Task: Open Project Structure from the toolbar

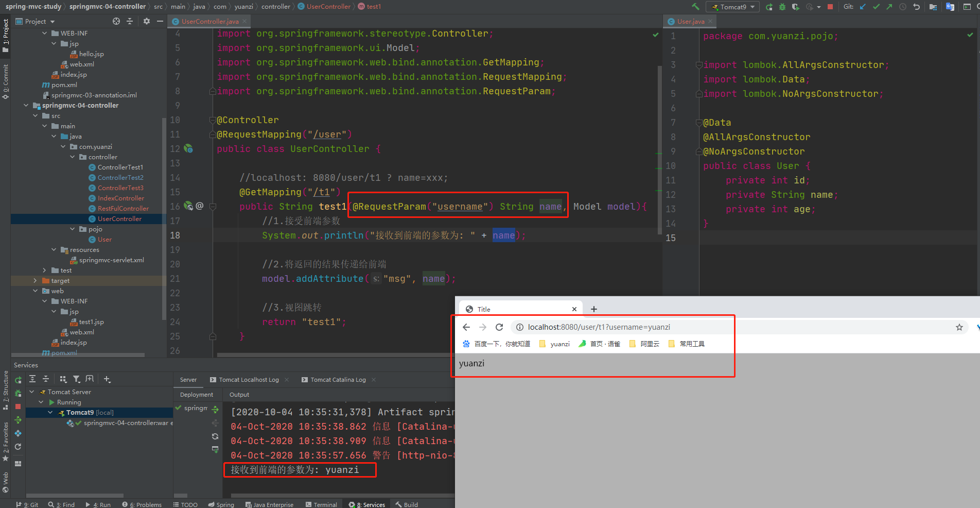Action: 933,7
